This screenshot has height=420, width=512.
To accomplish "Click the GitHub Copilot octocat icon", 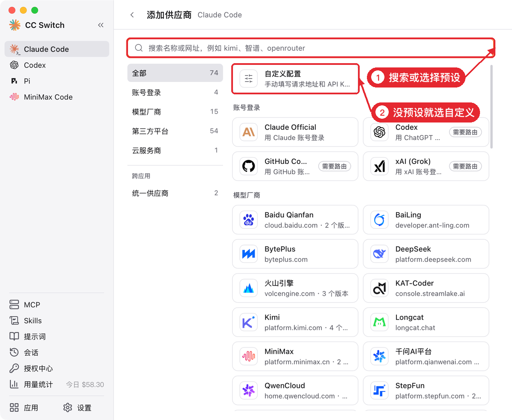I will click(x=249, y=166).
